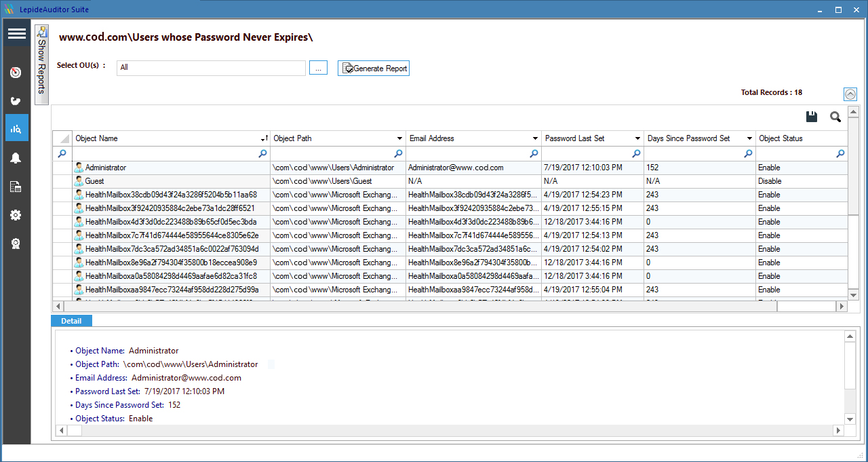Open search using the magnifier toolbar icon
Image resolution: width=868 pixels, height=462 pixels.
pyautogui.click(x=835, y=117)
